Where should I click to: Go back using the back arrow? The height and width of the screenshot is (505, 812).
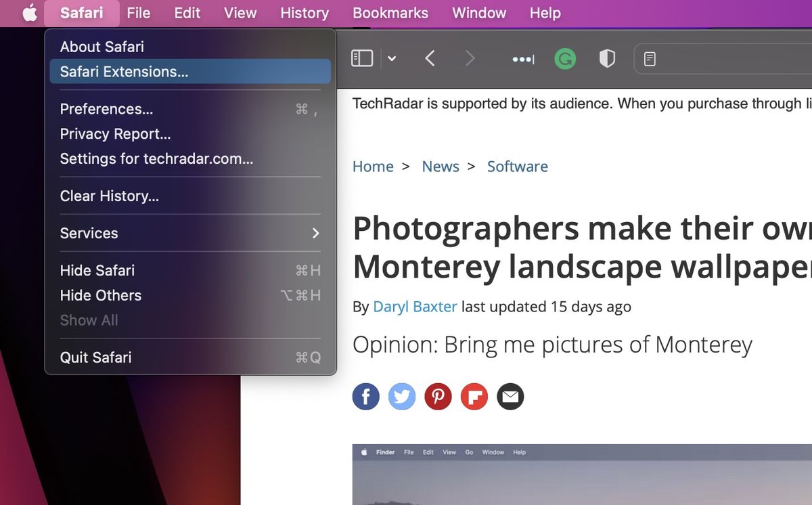click(x=430, y=58)
